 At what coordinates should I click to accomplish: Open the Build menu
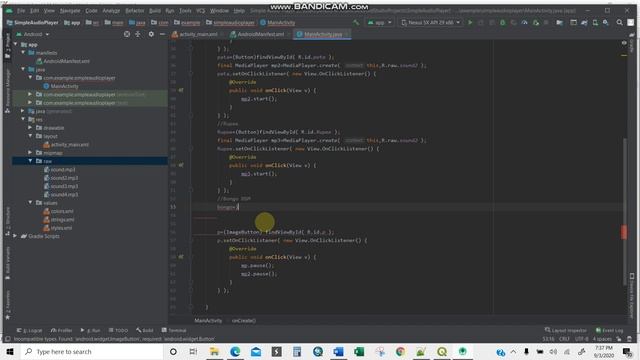click(155, 11)
